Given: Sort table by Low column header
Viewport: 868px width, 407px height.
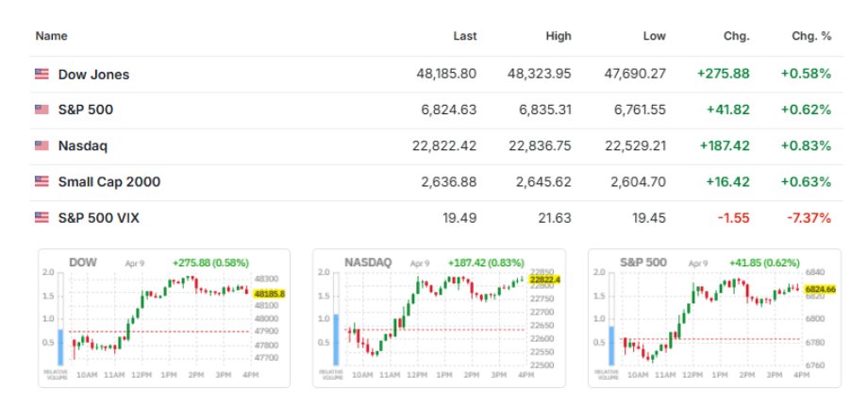Looking at the screenshot, I should point(654,36).
